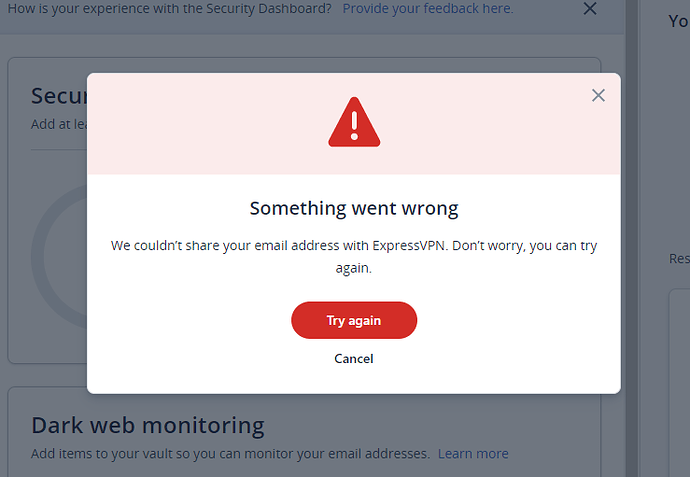Click the Try again button
Image resolution: width=690 pixels, height=477 pixels.
[354, 320]
